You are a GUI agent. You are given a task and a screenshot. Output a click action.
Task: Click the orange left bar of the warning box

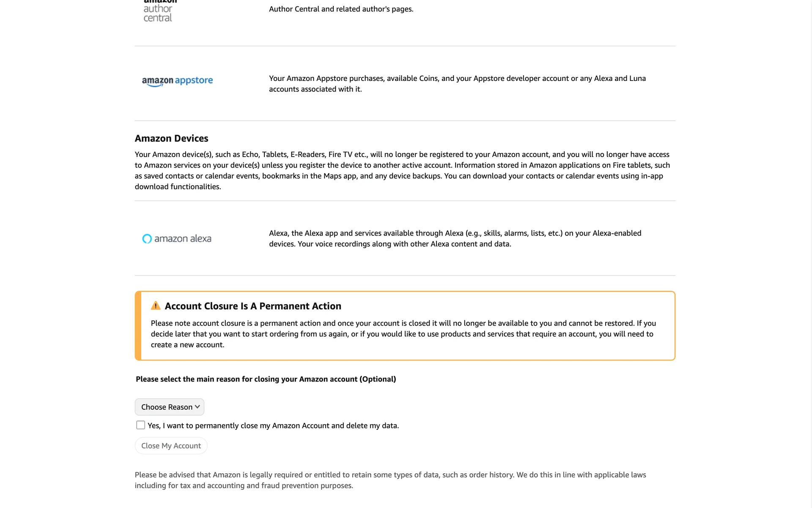pos(138,326)
